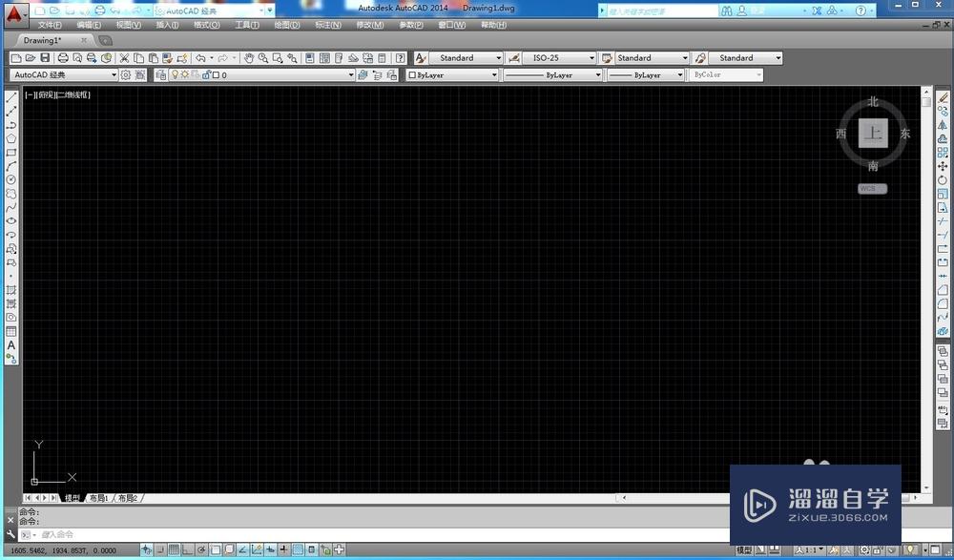Select the Circle draw tool

point(10,180)
